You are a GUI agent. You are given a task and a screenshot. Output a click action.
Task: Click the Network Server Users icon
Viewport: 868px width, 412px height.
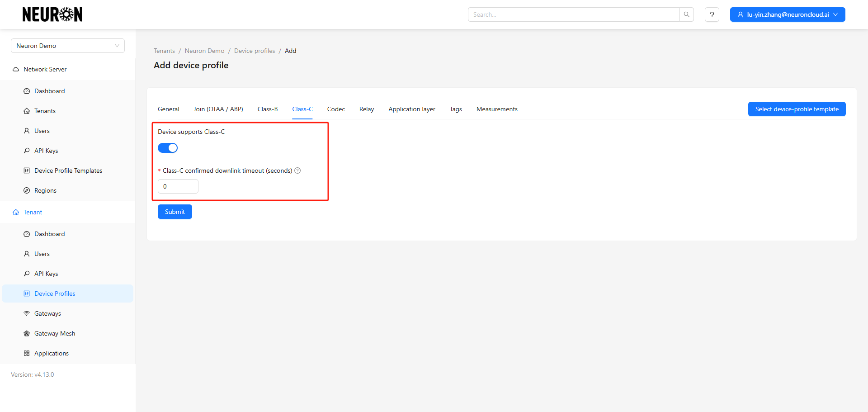point(27,131)
